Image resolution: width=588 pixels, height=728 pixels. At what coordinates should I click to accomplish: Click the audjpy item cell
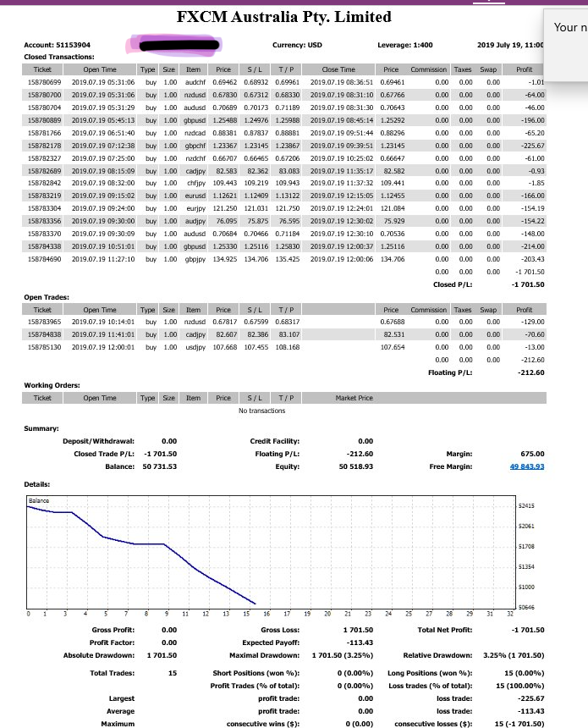[x=195, y=221]
